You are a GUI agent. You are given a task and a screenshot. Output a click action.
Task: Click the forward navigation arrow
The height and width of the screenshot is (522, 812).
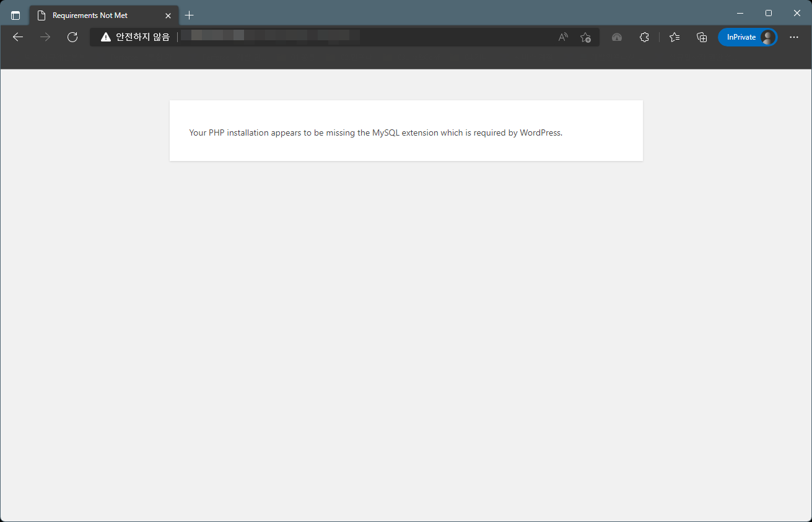pos(45,37)
